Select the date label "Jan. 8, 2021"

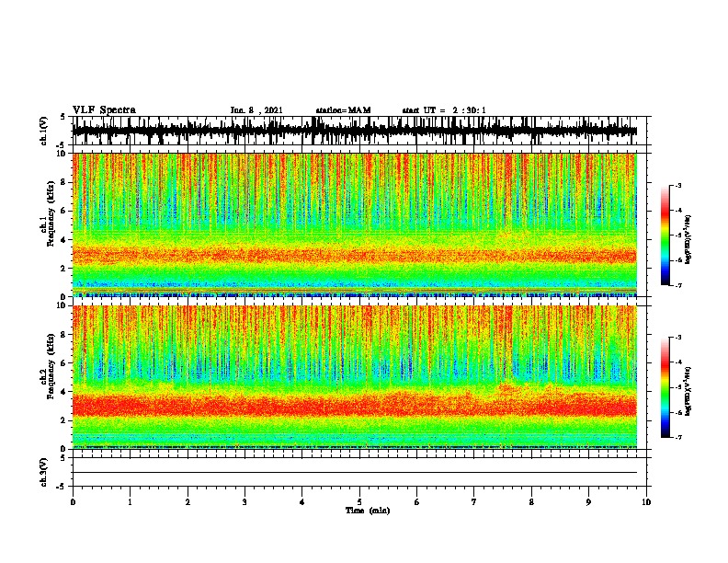pos(256,110)
